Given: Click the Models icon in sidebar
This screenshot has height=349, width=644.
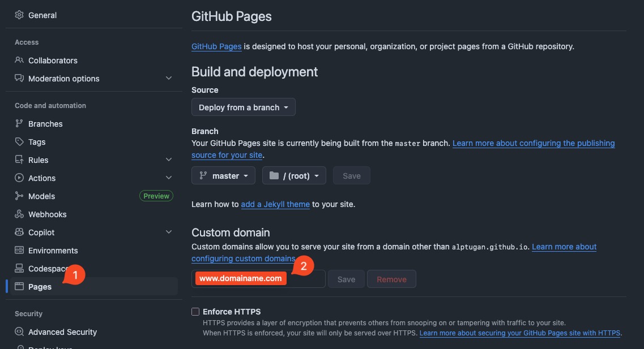Looking at the screenshot, I should (19, 196).
